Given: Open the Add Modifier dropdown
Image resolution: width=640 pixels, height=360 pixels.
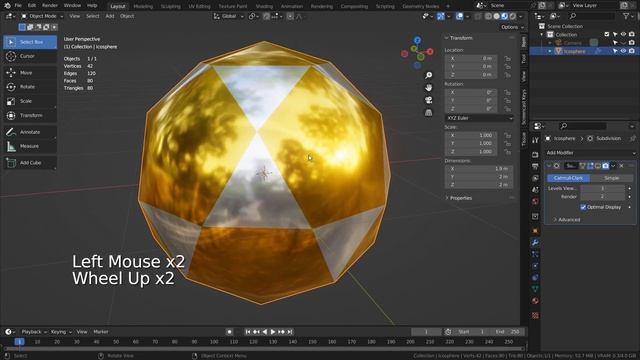Looking at the screenshot, I should [590, 153].
